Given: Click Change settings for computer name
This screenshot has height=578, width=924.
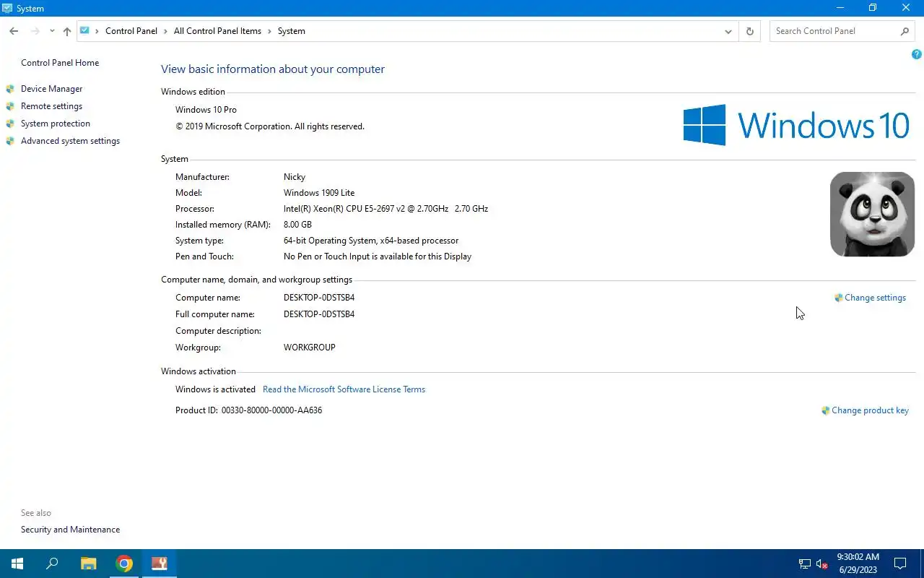Looking at the screenshot, I should pyautogui.click(x=875, y=298).
